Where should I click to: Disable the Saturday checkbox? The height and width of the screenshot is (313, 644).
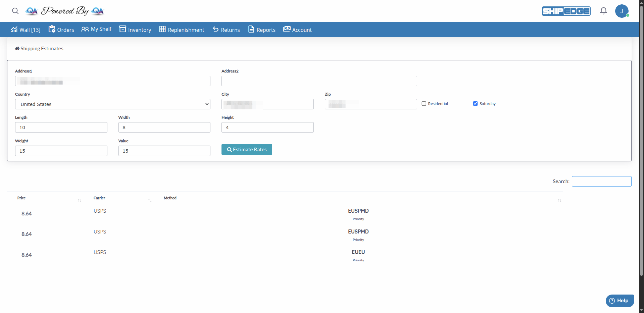click(x=475, y=103)
